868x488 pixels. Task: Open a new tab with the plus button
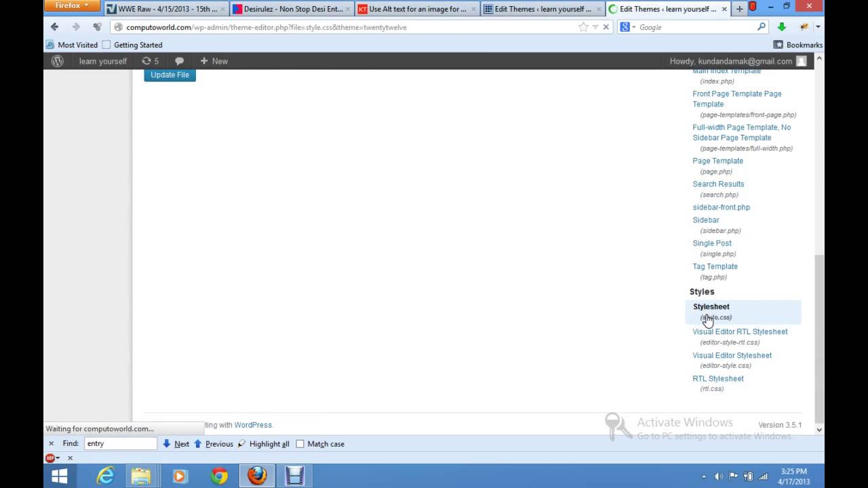point(740,9)
